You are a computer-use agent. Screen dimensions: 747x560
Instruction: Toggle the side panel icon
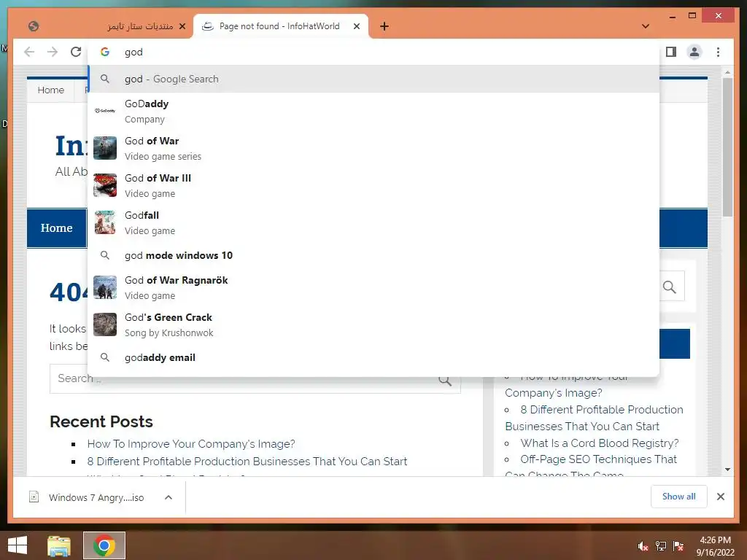[671, 52]
